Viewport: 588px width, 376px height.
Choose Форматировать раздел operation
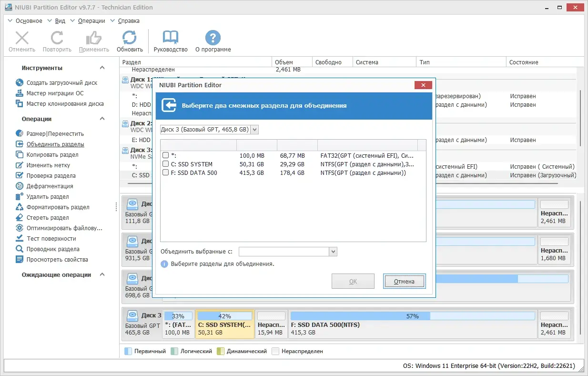point(58,207)
